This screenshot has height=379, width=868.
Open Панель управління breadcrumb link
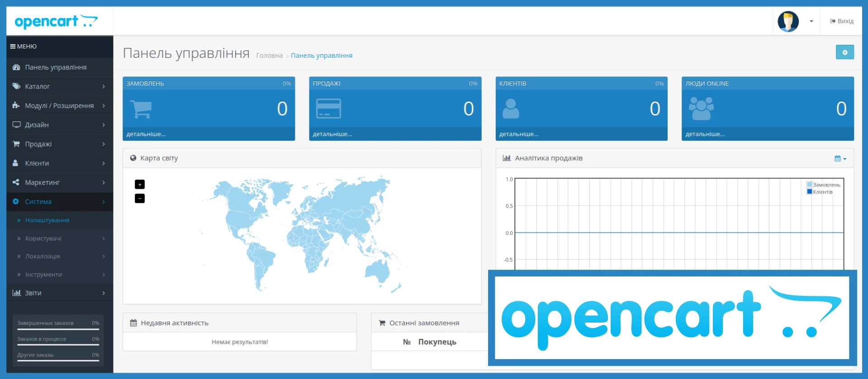322,56
